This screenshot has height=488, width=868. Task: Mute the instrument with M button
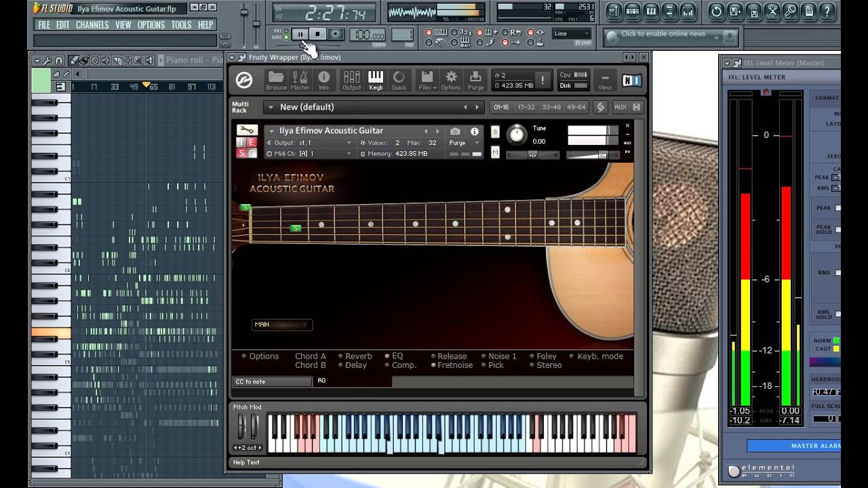coord(495,152)
